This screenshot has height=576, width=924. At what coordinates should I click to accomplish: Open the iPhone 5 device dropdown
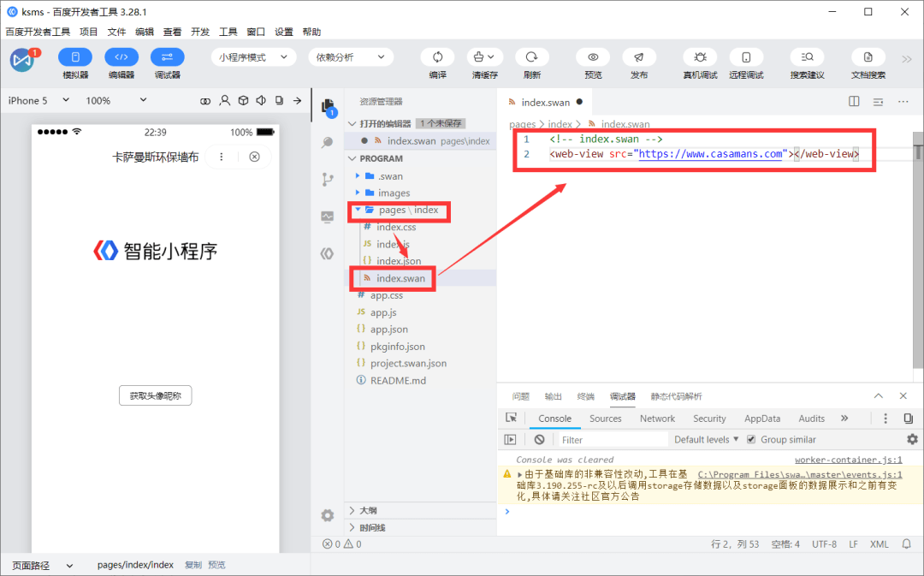(x=38, y=100)
